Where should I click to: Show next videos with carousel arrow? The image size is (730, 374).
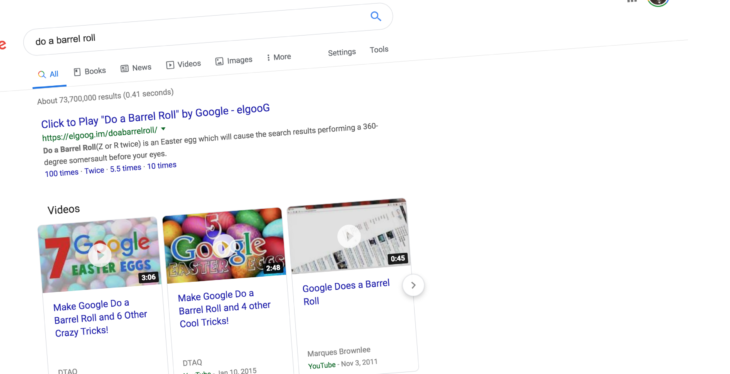(x=413, y=285)
